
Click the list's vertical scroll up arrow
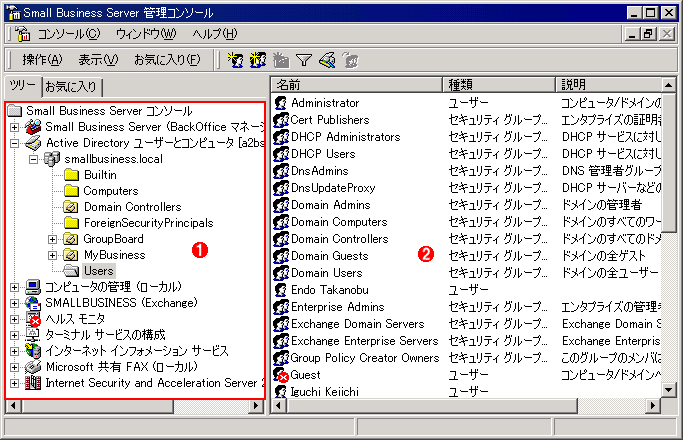pos(669,85)
